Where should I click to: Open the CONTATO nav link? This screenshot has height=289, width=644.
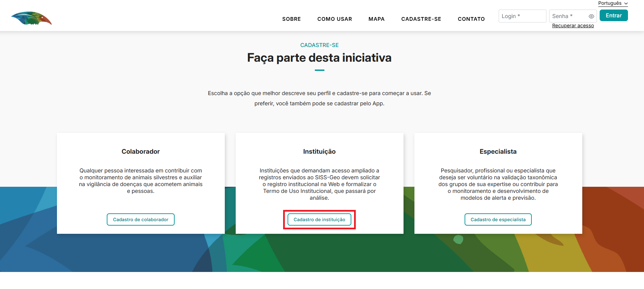[x=471, y=19]
